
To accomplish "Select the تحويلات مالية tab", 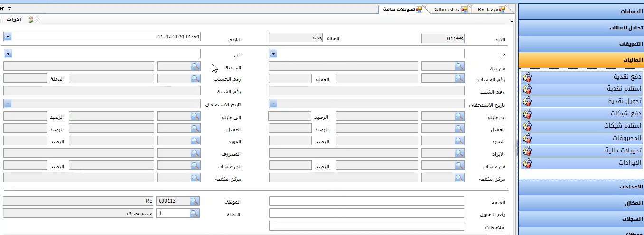I will [402, 9].
